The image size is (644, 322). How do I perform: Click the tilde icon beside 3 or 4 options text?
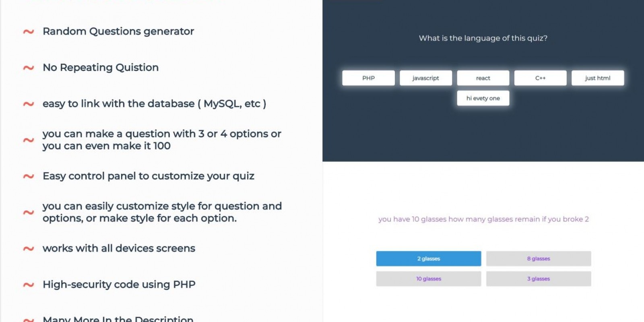(x=28, y=140)
